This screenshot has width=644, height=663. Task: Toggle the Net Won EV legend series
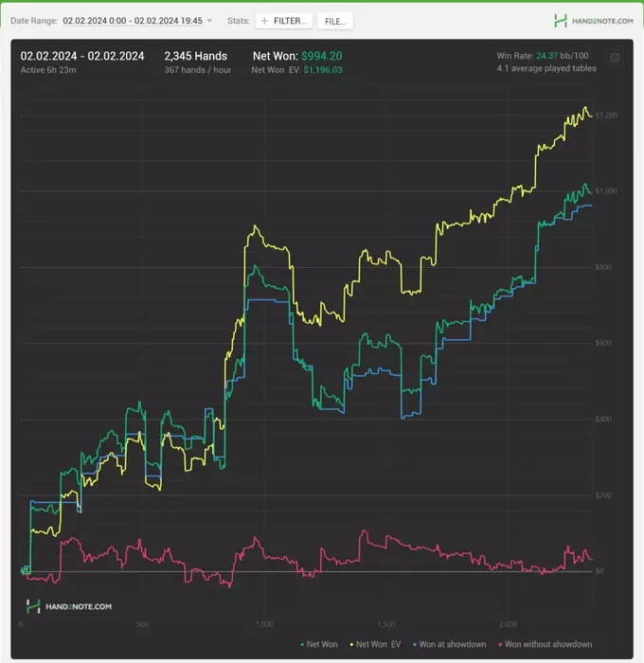click(375, 644)
